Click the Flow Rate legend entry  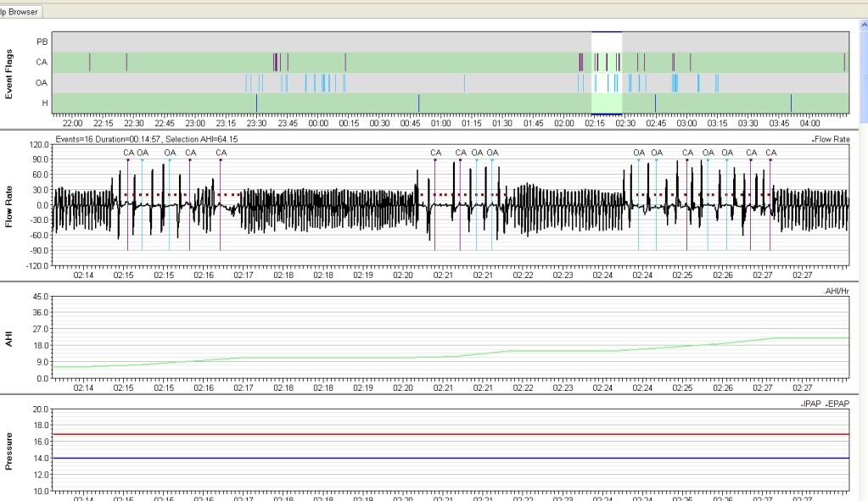[831, 139]
